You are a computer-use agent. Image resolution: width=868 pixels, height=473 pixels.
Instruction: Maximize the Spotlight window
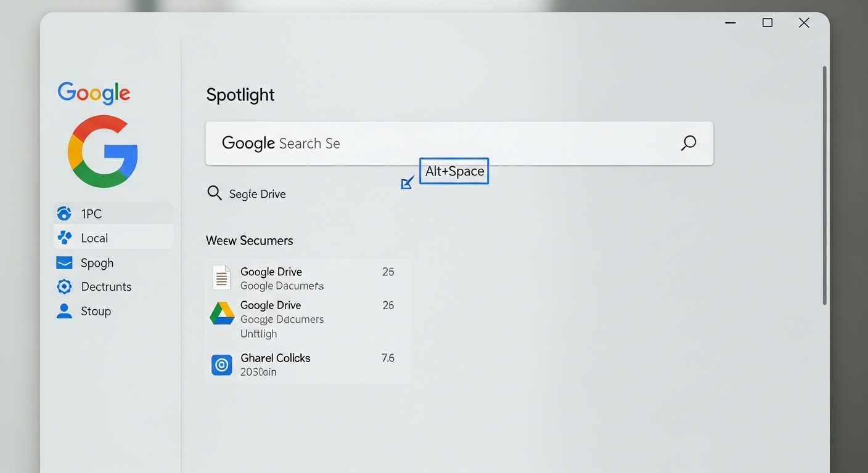pos(768,23)
